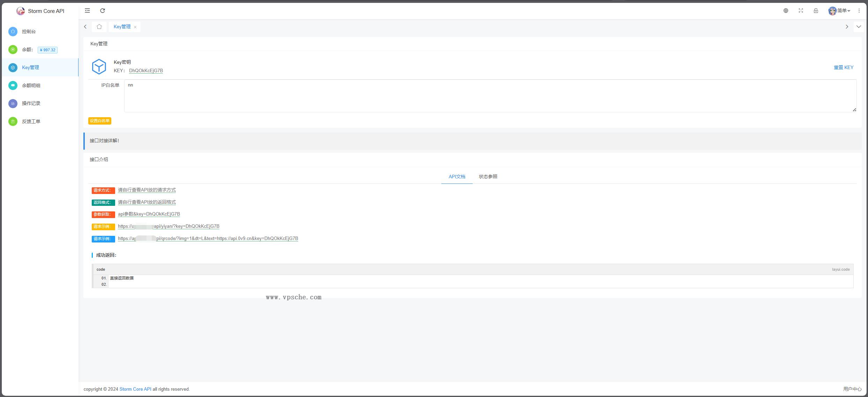Close the Key管理 tab
The width and height of the screenshot is (868, 397).
pos(136,27)
